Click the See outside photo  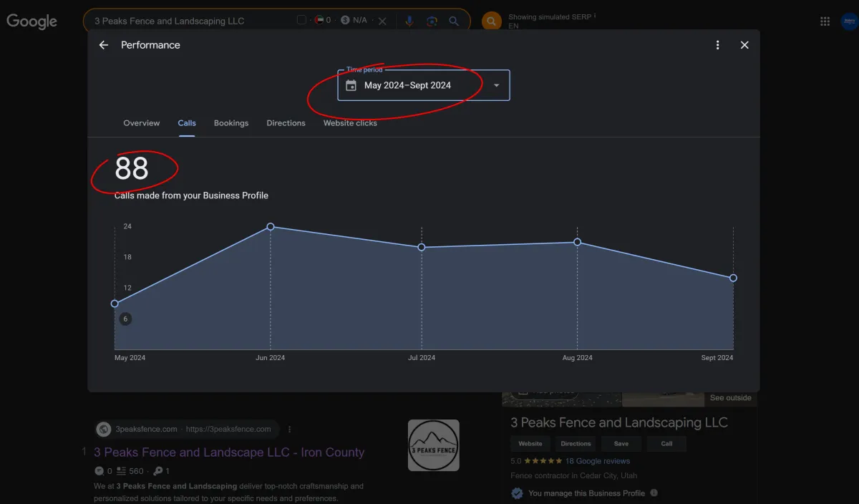pos(730,397)
